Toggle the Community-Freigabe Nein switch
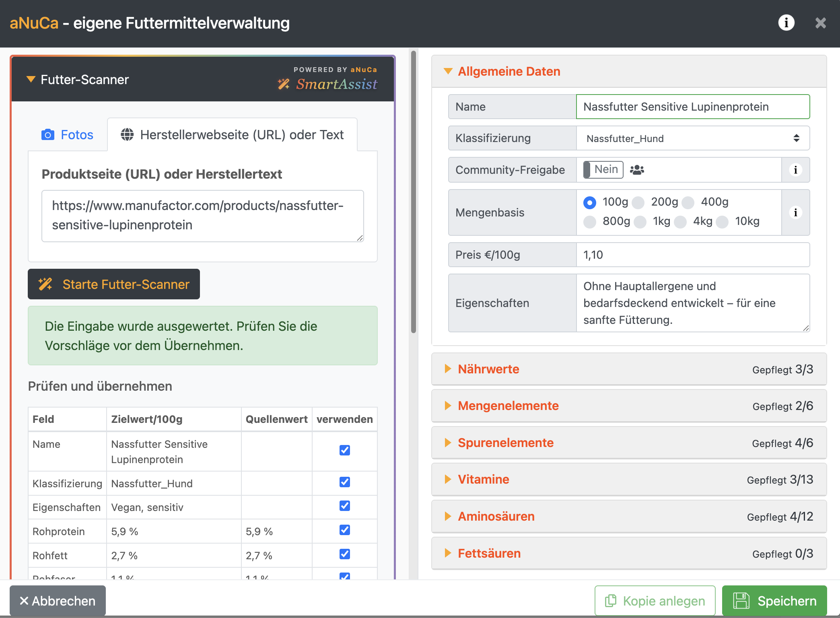This screenshot has height=618, width=840. tap(603, 170)
